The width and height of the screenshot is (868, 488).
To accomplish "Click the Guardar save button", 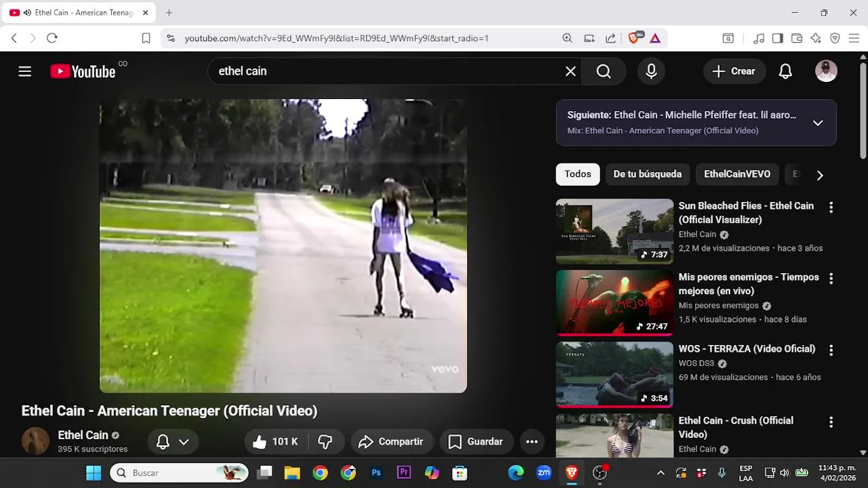I will click(476, 442).
